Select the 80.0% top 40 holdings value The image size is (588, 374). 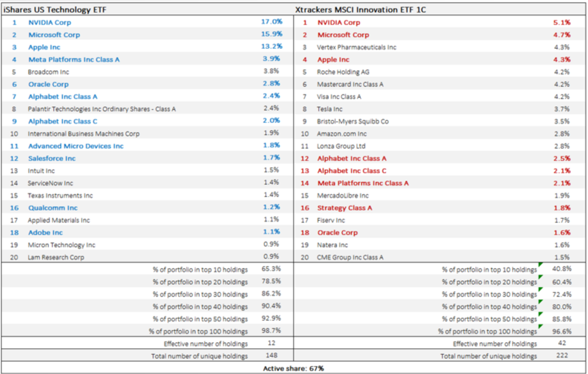point(561,307)
